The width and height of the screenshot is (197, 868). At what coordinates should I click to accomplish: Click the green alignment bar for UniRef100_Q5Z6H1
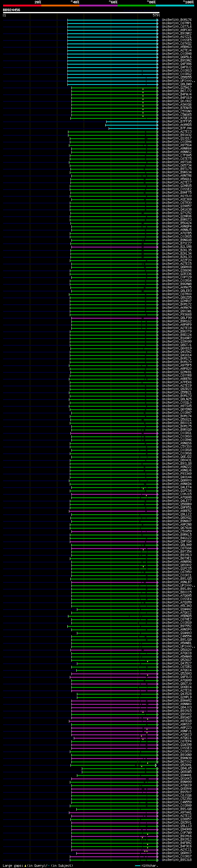pyautogui.click(x=114, y=765)
